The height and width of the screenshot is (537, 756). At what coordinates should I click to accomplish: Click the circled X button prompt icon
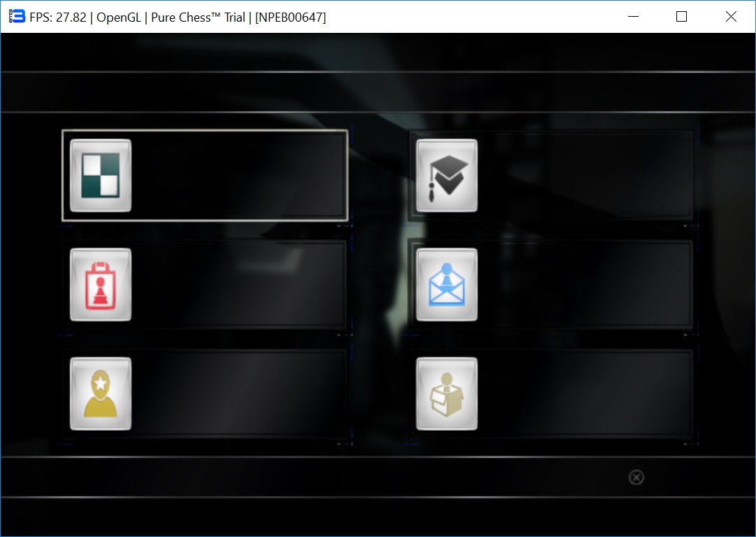[636, 477]
